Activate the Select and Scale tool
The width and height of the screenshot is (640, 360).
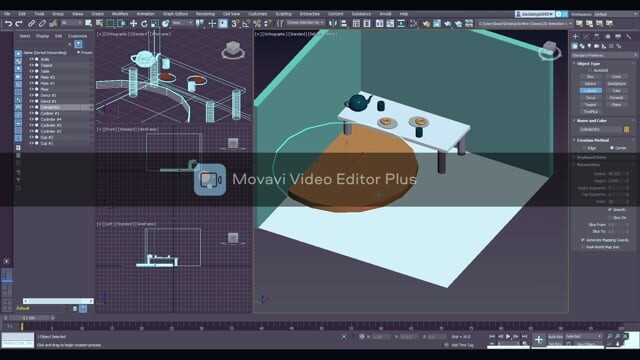point(155,24)
